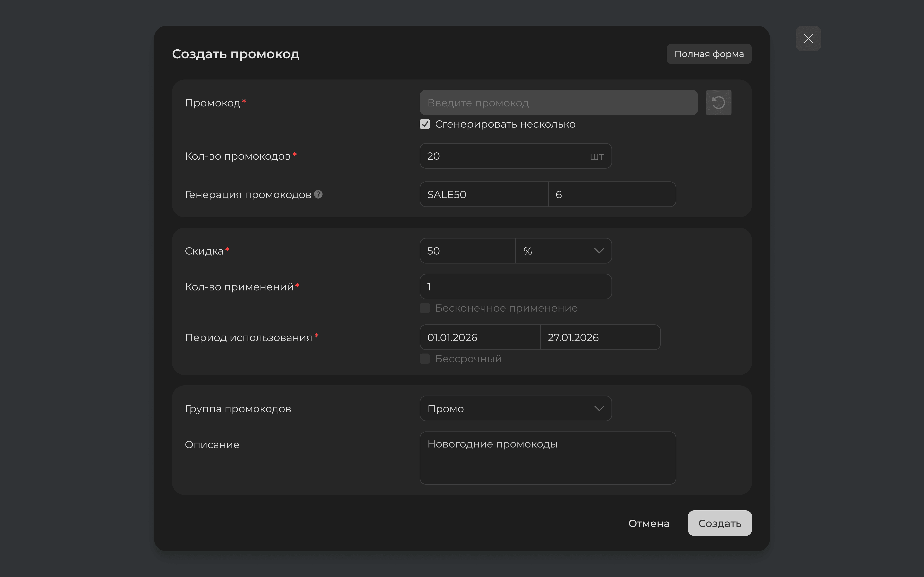Uncheck the Сгенерировать несколько checkbox
The image size is (924, 577).
(x=425, y=124)
